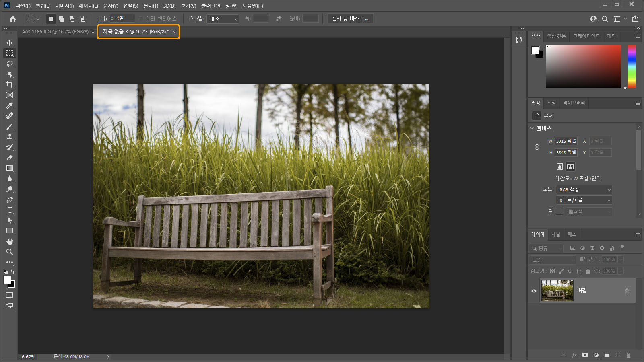The width and height of the screenshot is (644, 362).
Task: Select the Hand tool
Action: pos(10,241)
